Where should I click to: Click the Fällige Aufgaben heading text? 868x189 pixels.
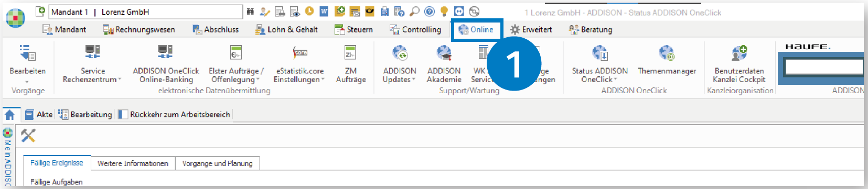(57, 182)
